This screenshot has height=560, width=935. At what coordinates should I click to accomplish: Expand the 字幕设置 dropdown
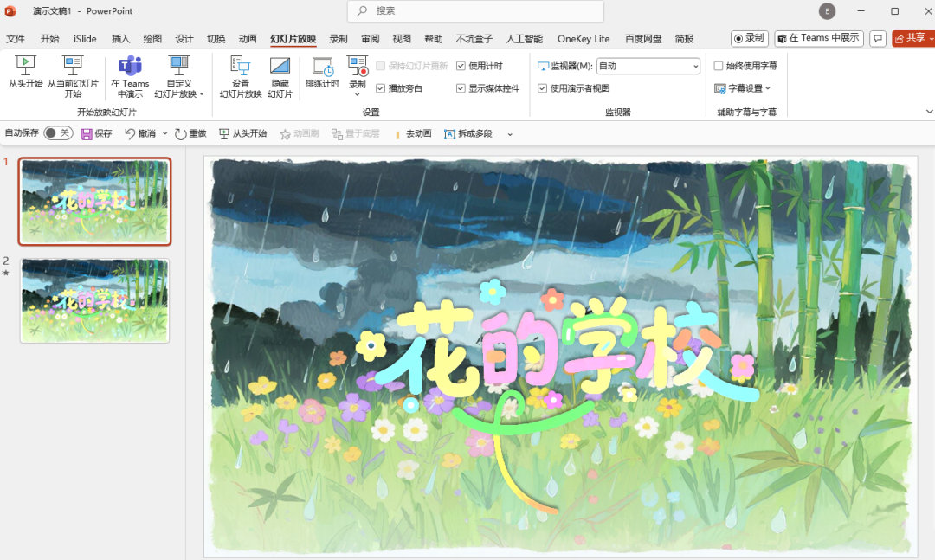click(742, 88)
